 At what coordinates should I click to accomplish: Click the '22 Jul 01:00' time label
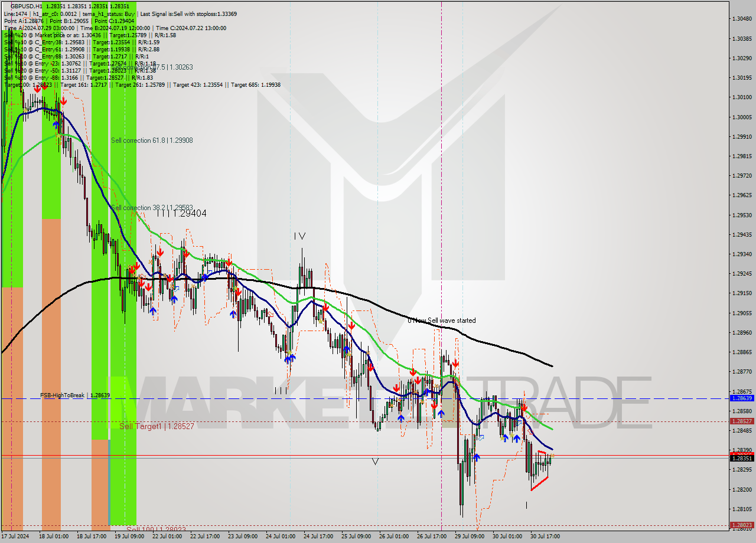(x=167, y=537)
